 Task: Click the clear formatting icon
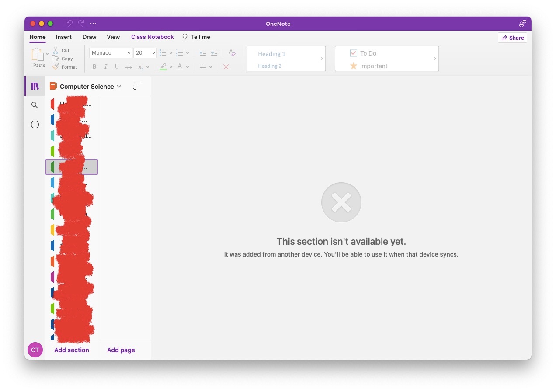point(232,53)
